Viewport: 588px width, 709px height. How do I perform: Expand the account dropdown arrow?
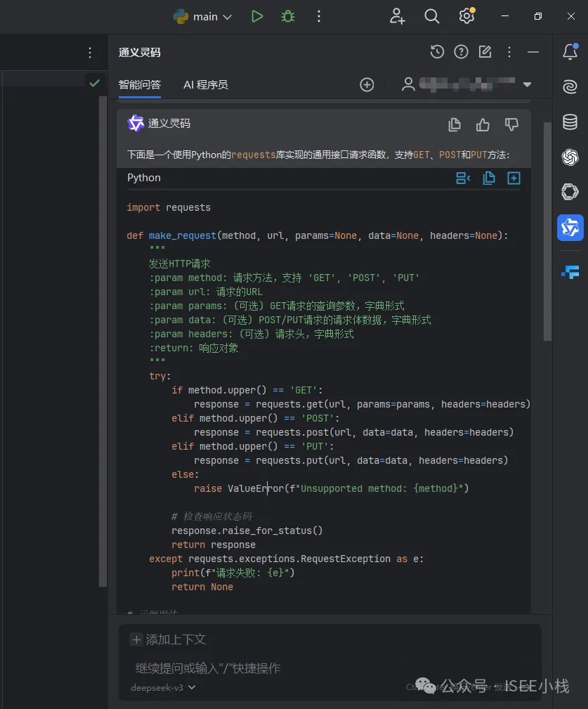point(527,84)
